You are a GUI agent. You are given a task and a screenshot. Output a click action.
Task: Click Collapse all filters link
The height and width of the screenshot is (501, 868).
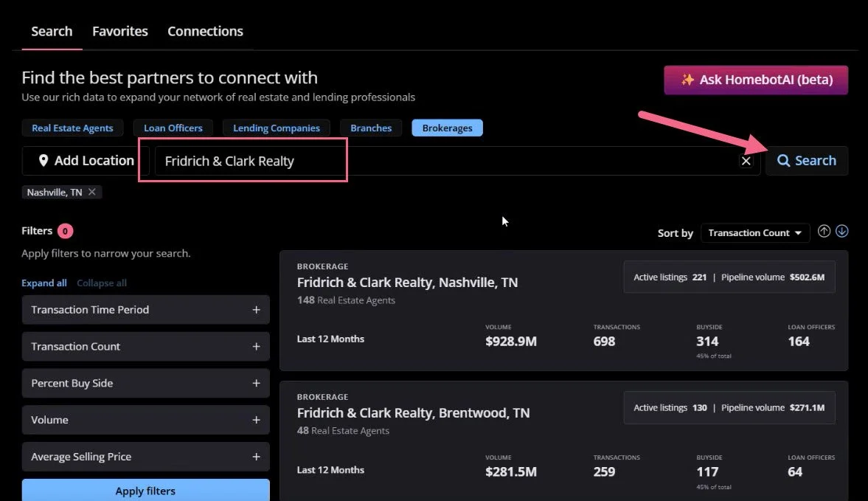[x=102, y=283]
